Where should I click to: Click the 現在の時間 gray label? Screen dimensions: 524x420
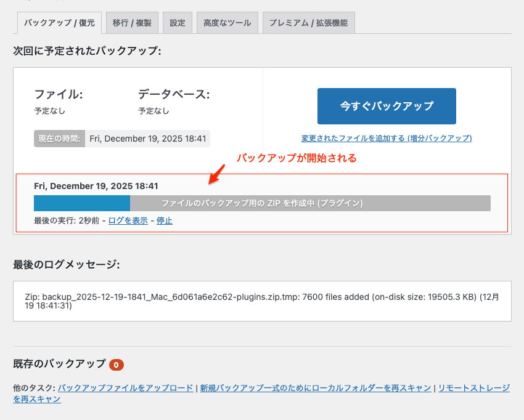tap(60, 139)
